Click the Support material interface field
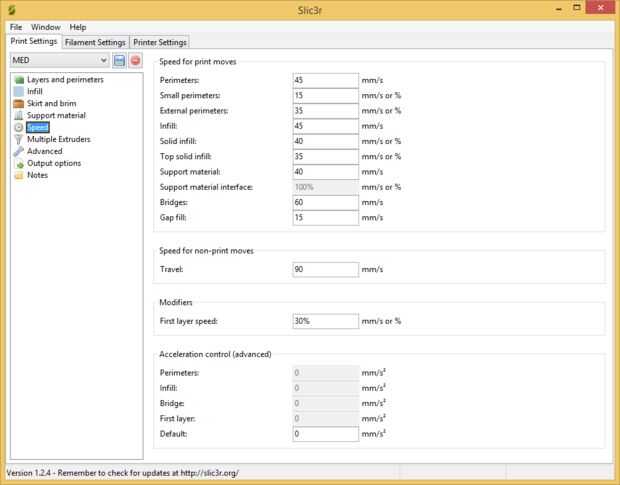The height and width of the screenshot is (485, 620). click(326, 187)
